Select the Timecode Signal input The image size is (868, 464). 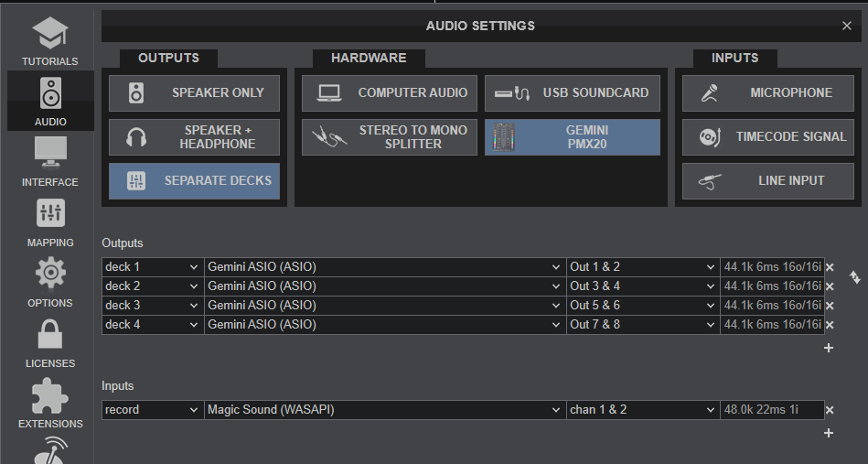click(766, 137)
